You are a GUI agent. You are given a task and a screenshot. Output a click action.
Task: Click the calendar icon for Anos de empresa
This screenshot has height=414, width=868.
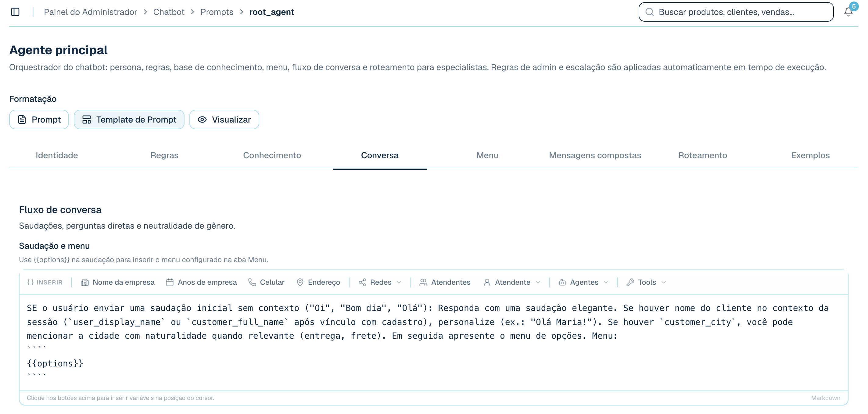click(170, 282)
